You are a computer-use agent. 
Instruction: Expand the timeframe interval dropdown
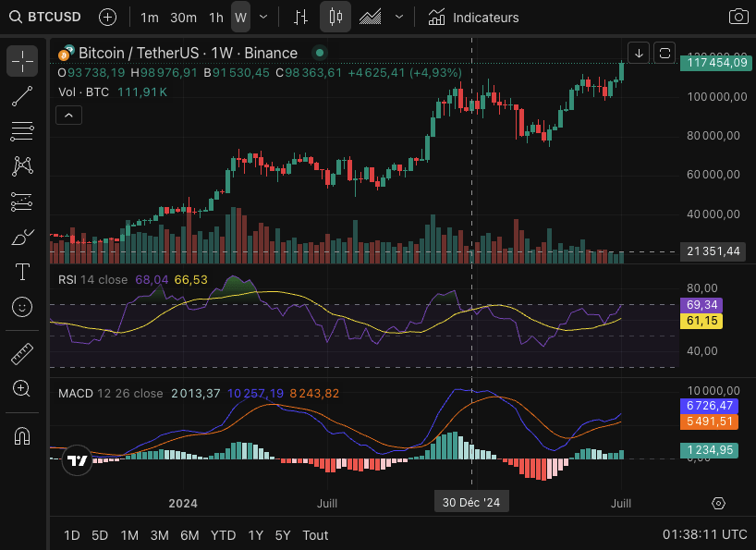263,18
